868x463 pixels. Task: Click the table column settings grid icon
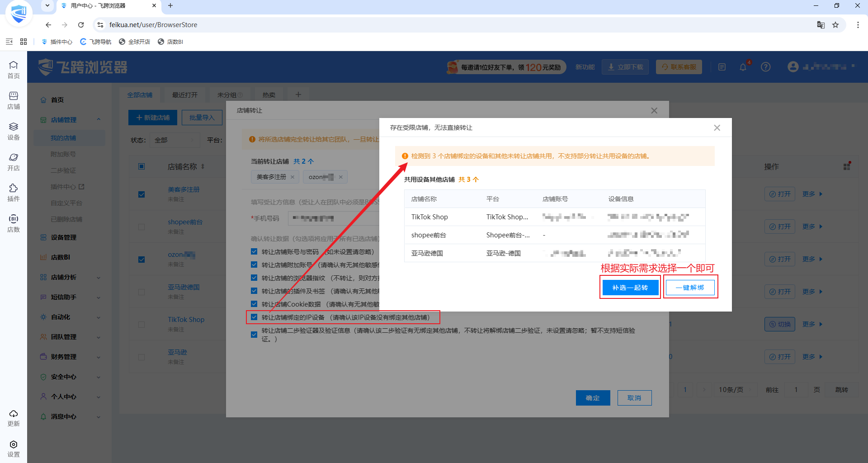[847, 166]
